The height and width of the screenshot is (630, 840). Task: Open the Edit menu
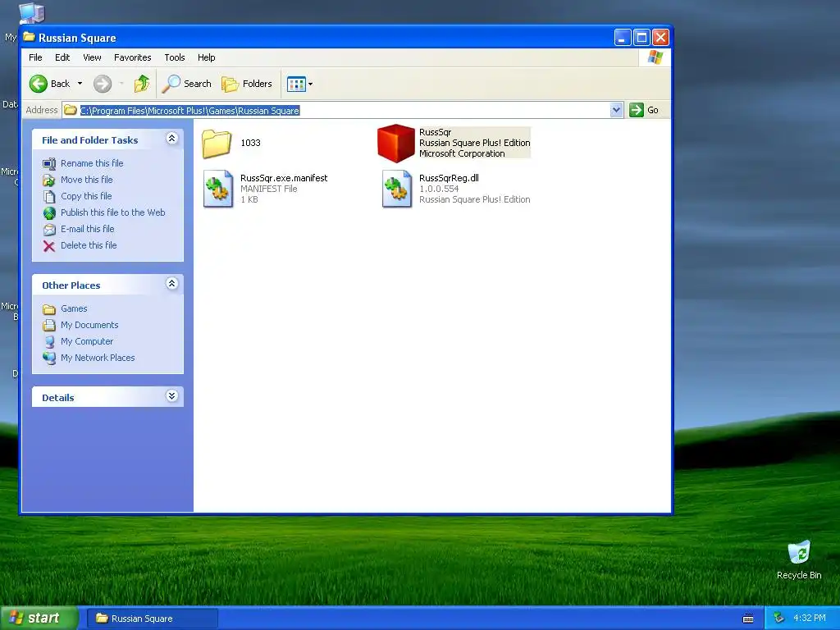(x=62, y=57)
